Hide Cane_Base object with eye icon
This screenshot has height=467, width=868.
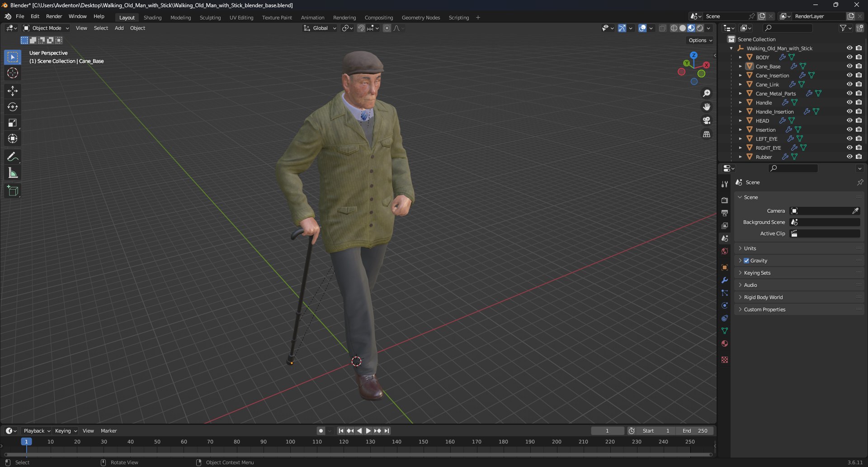849,67
